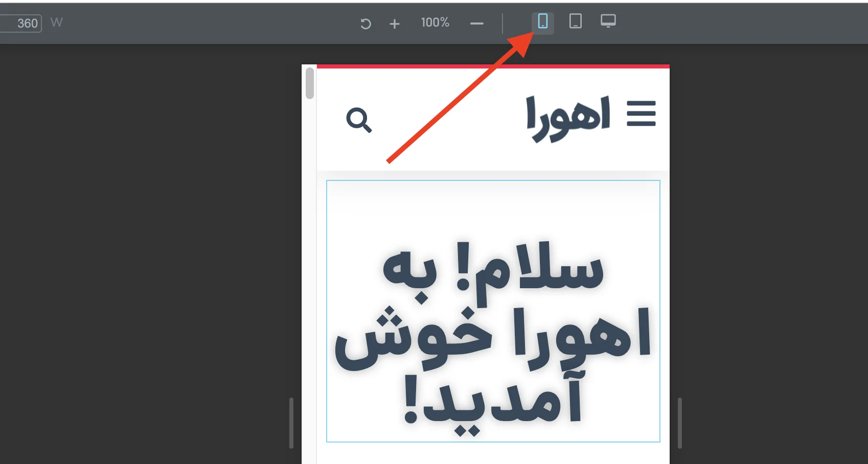
Task: Switch to tablet device preview
Action: 575,21
